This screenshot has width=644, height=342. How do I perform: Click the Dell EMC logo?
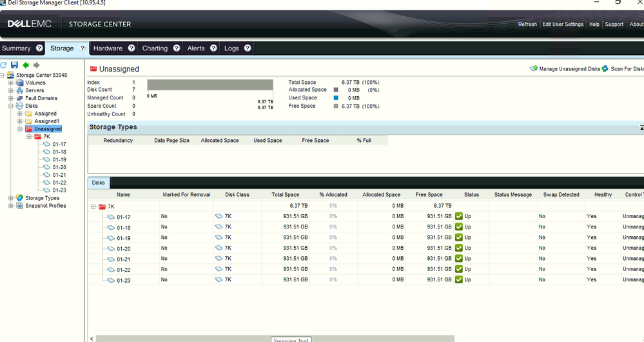coord(30,24)
